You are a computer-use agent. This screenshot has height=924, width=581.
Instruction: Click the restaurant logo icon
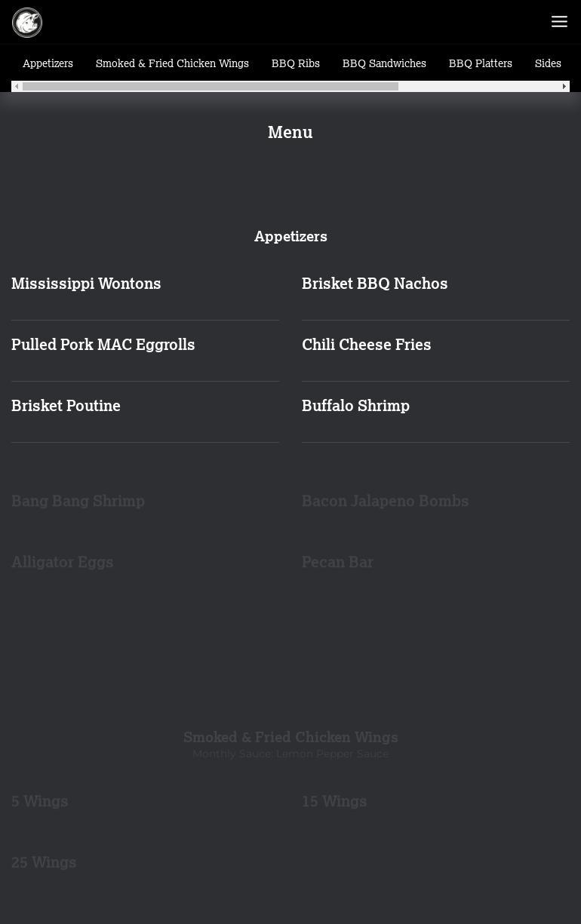pyautogui.click(x=27, y=23)
